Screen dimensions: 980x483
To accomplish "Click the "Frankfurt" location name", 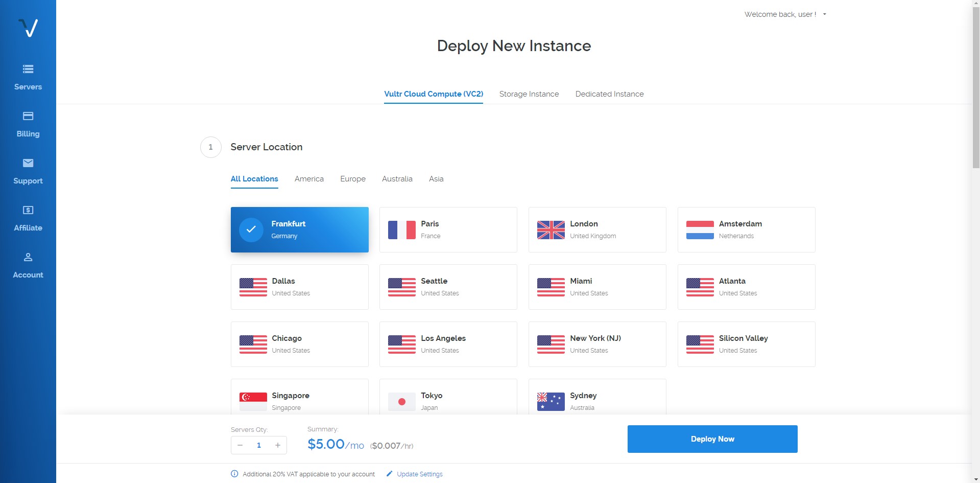I will (289, 224).
